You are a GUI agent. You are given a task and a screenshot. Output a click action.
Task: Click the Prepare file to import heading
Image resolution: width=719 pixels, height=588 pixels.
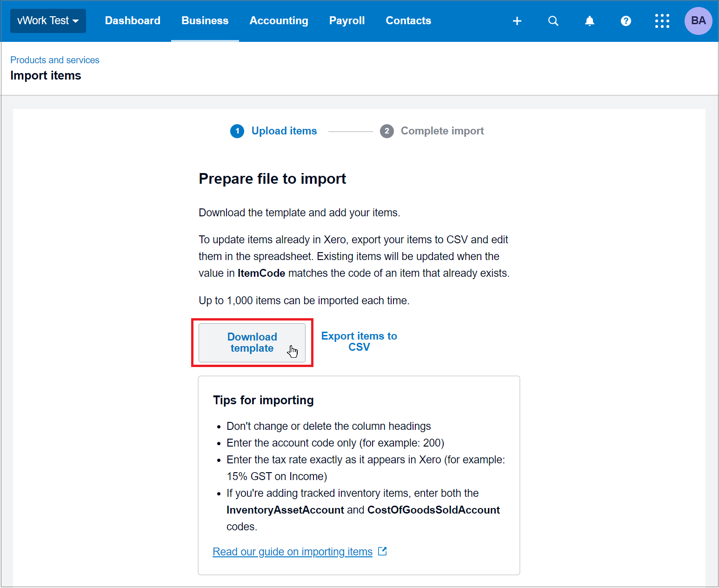pyautogui.click(x=273, y=179)
